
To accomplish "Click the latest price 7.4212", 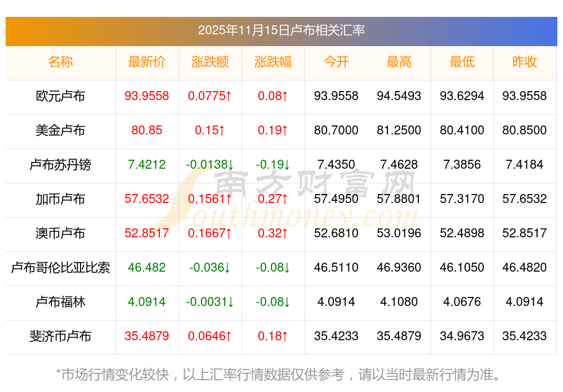I will click(x=147, y=165).
